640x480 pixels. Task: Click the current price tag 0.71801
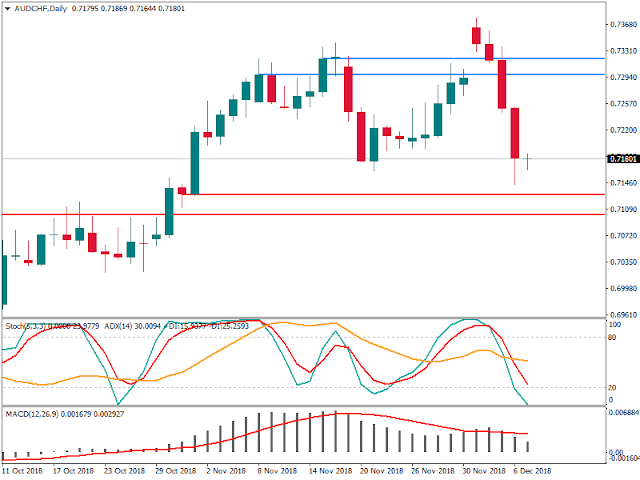(622, 159)
